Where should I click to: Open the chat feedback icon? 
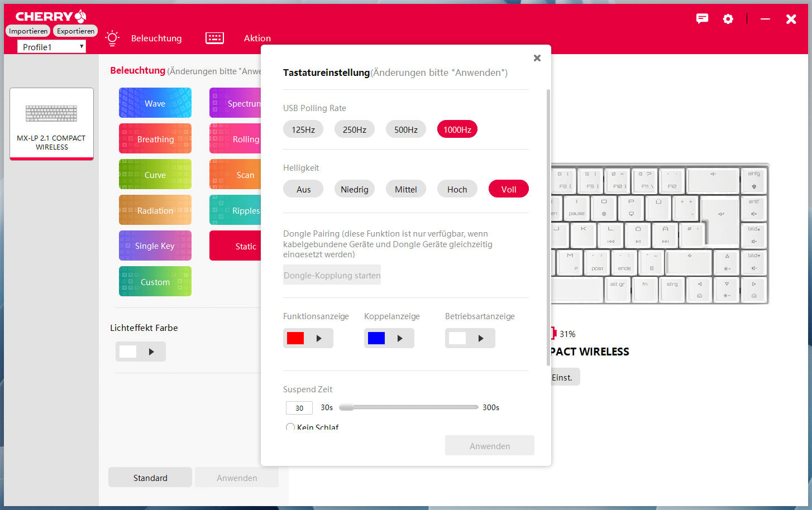pos(702,19)
